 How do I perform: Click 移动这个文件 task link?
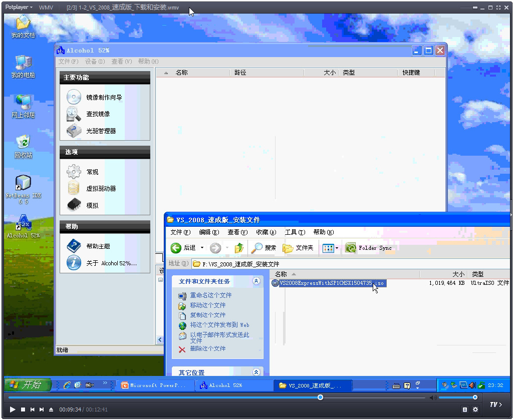(x=208, y=305)
